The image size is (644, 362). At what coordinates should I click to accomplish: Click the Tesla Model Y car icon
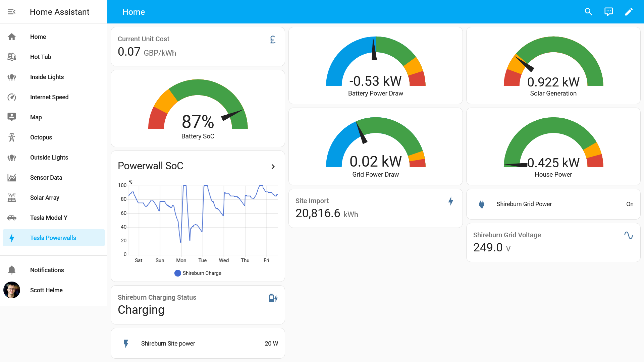click(12, 218)
